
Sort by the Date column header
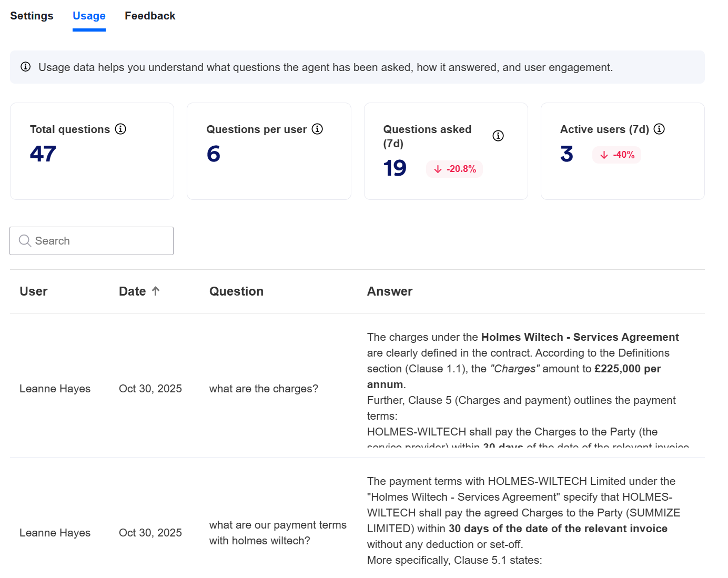click(133, 291)
